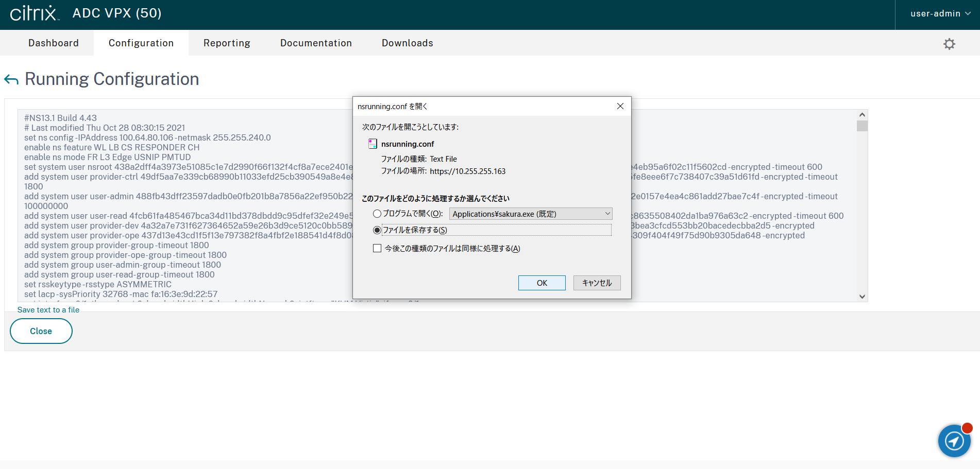980x469 pixels.
Task: Cancel the file download dialog
Action: tap(597, 283)
